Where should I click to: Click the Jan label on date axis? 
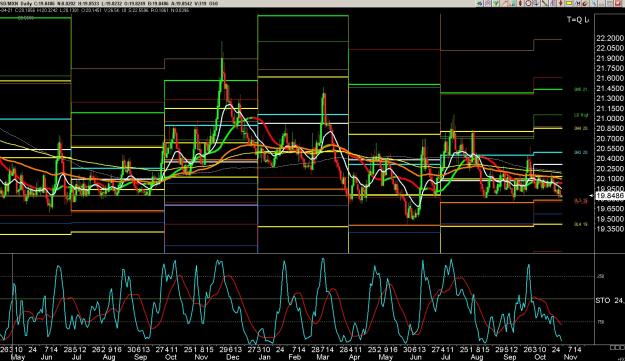(265, 357)
